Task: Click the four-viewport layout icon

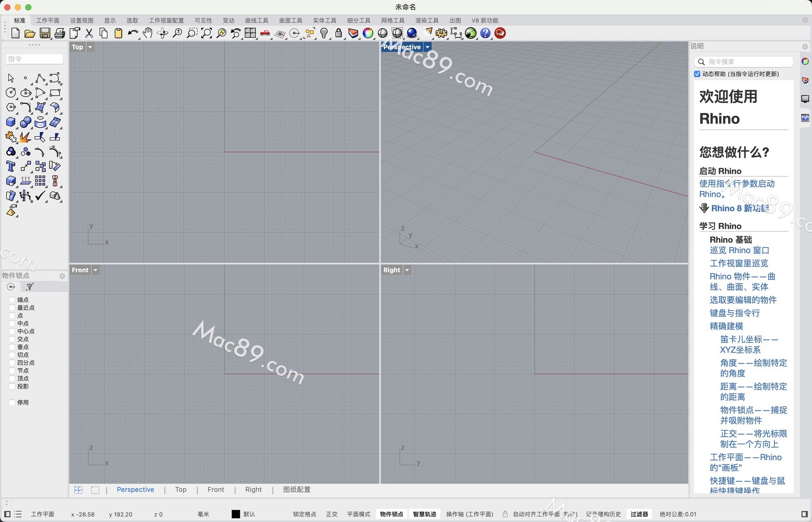Action: [250, 33]
